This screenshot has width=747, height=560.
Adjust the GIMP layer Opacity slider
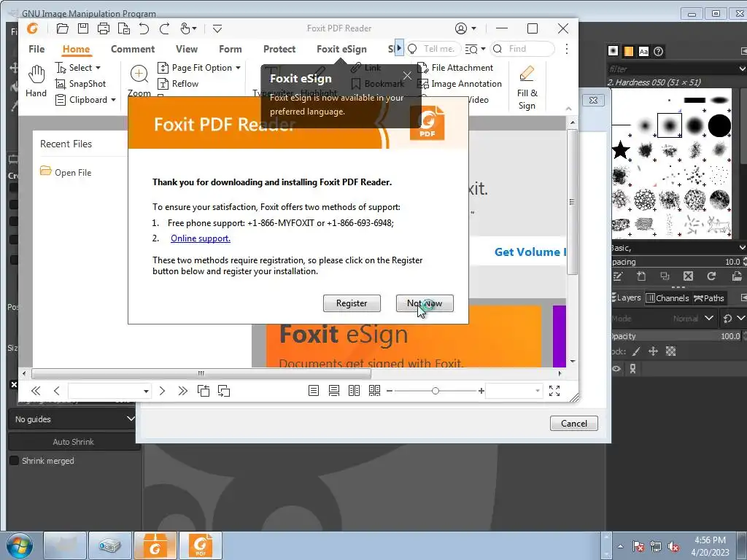click(x=676, y=336)
